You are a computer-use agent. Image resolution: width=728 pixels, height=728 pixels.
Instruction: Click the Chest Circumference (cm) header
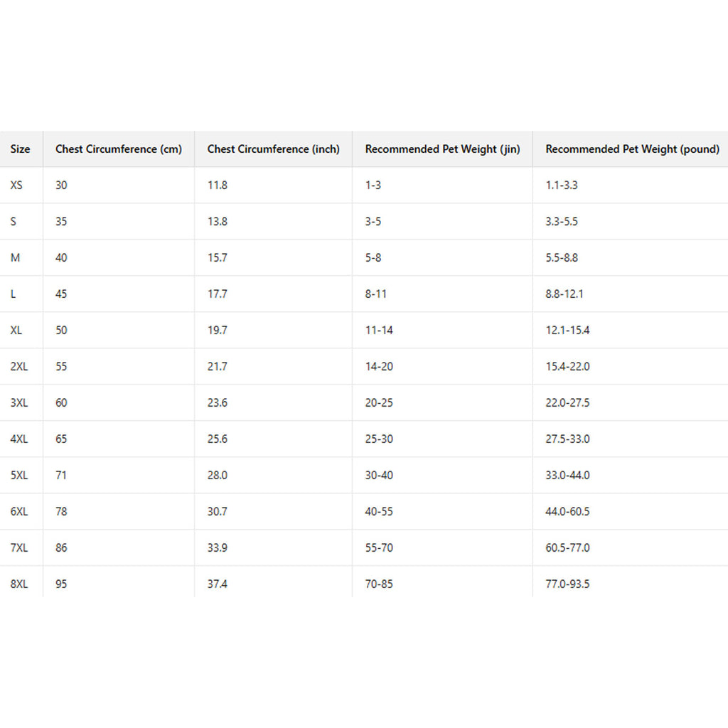click(x=119, y=149)
